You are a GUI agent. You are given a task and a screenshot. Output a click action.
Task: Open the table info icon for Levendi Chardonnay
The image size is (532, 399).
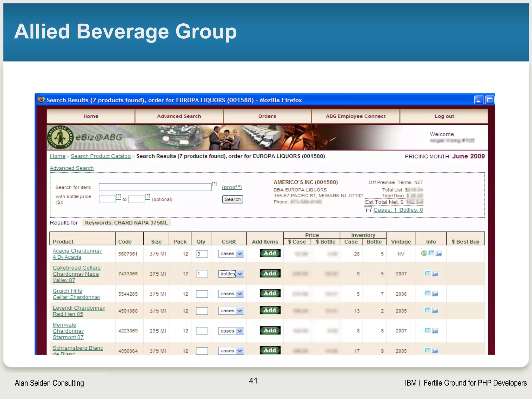428,310
